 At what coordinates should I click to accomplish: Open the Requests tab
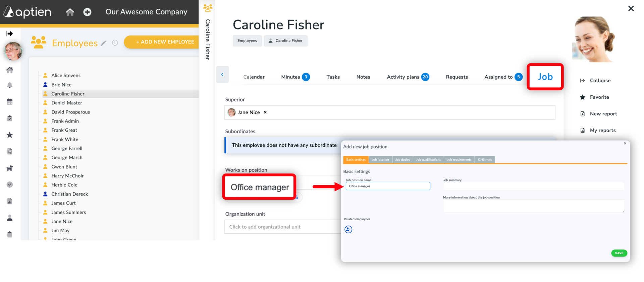click(457, 77)
